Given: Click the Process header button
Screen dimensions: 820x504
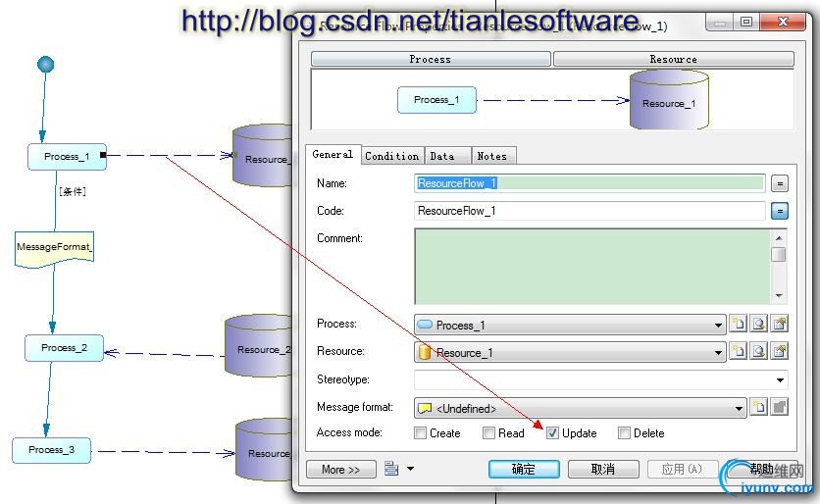Looking at the screenshot, I should (x=431, y=59).
